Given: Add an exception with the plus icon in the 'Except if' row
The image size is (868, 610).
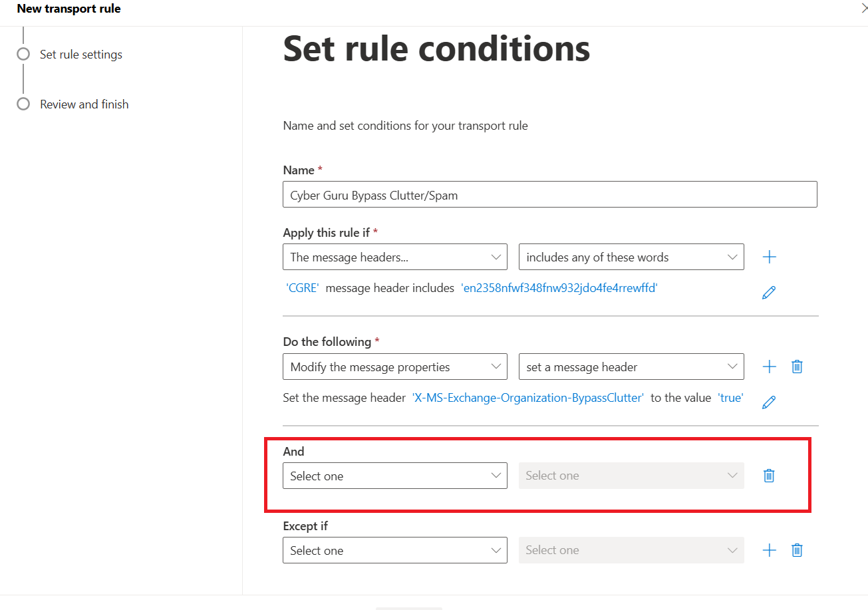Looking at the screenshot, I should pos(769,550).
